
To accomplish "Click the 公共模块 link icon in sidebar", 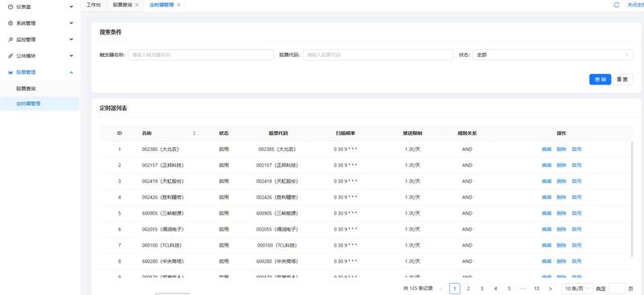I will click(x=10, y=55).
